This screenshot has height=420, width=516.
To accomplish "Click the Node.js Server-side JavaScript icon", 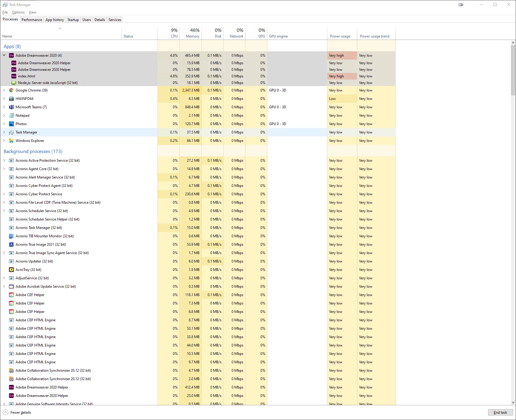I will point(14,83).
